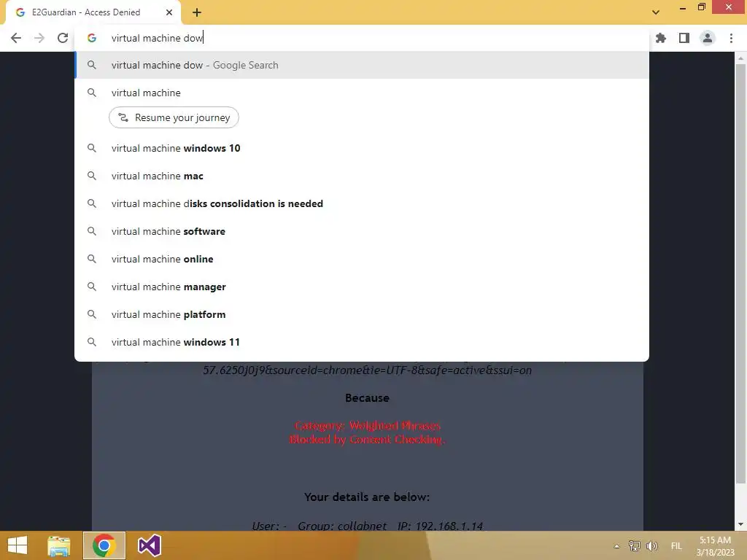Open the Chrome profile avatar
The width and height of the screenshot is (747, 560).
point(708,38)
